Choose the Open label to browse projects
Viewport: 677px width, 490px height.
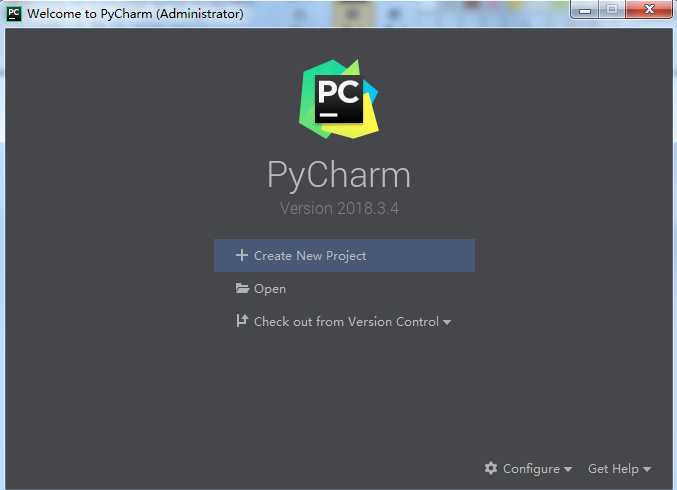pos(270,289)
